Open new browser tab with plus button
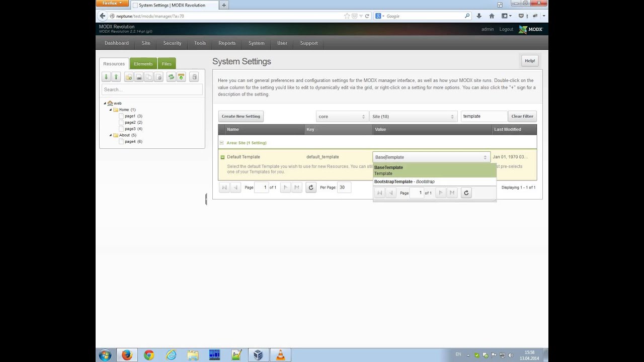 coord(224,5)
